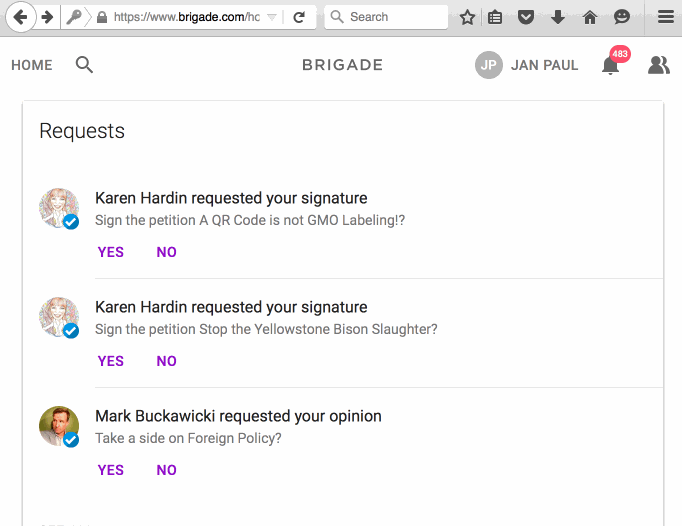The image size is (682, 526).
Task: Open the Firefox hamburger menu
Action: tap(664, 17)
